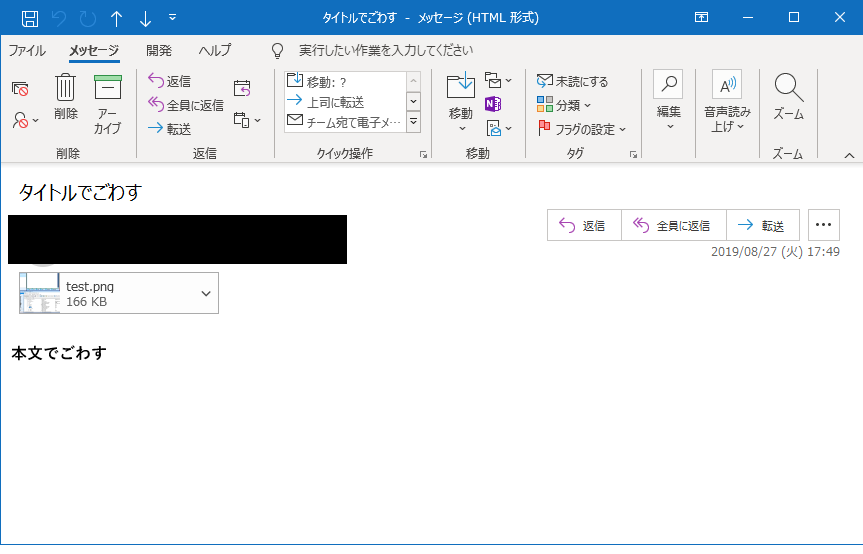This screenshot has height=554, width=863.
Task: Select the チーム宛て電子メール quick step
Action: pos(346,122)
